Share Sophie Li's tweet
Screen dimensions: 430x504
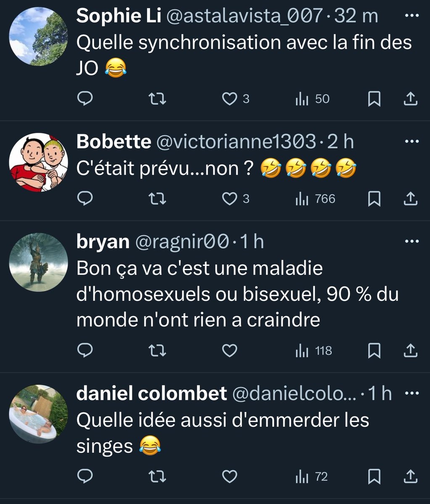pyautogui.click(x=410, y=99)
